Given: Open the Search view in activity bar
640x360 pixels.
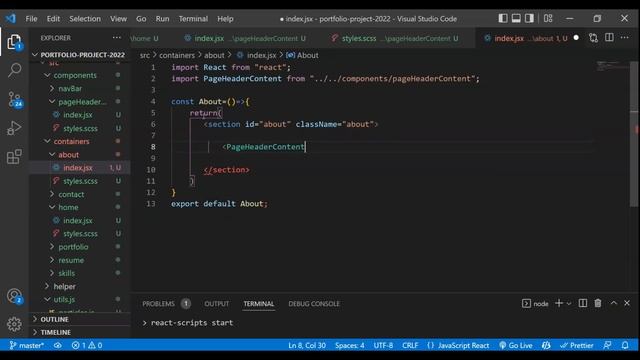Looking at the screenshot, I should [x=14, y=70].
